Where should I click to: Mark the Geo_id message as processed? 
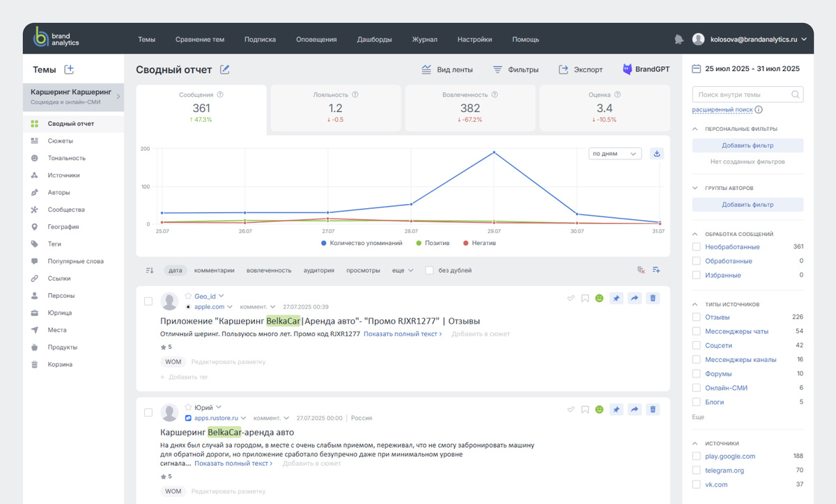571,298
